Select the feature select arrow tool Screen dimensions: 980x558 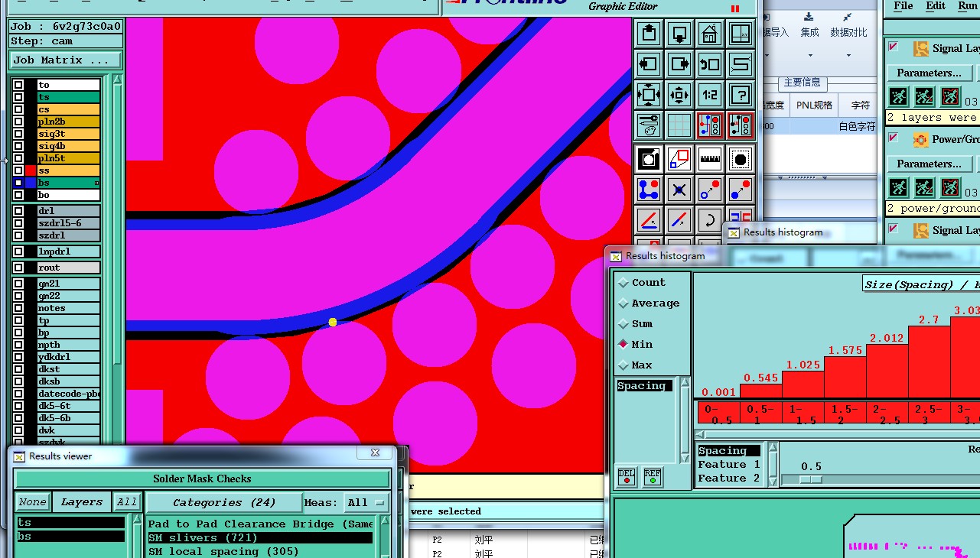(649, 159)
